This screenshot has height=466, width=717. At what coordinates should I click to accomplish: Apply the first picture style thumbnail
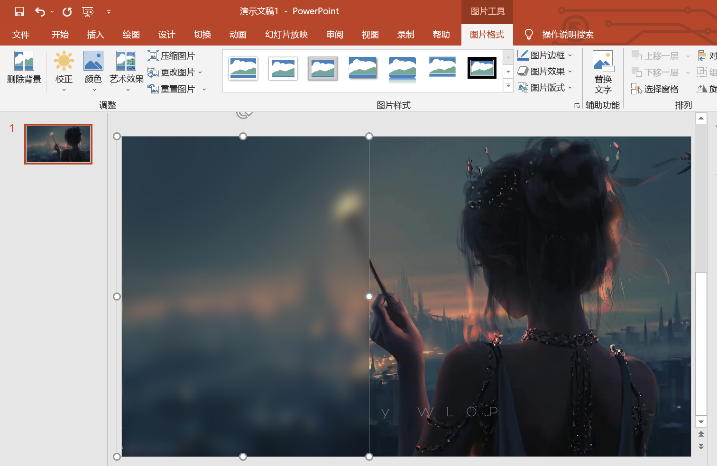[x=243, y=68]
